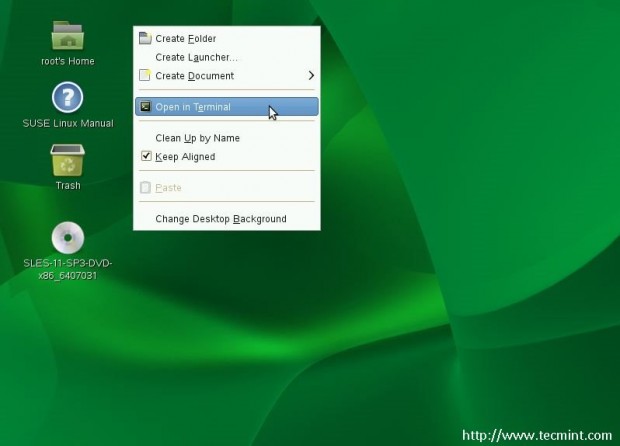
Task: Select Create Launcher... menu entry
Action: pyautogui.click(x=227, y=57)
